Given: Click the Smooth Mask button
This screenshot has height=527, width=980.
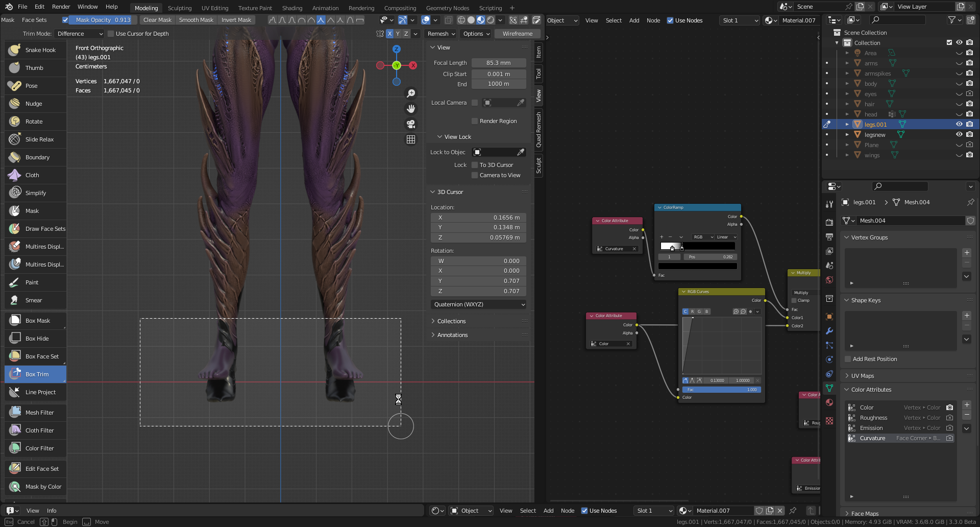Looking at the screenshot, I should pos(196,20).
